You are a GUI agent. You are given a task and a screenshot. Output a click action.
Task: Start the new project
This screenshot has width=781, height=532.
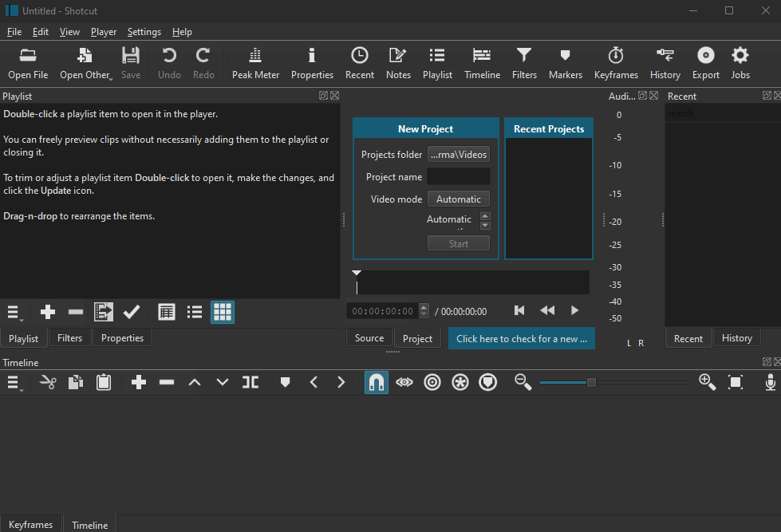pyautogui.click(x=458, y=242)
